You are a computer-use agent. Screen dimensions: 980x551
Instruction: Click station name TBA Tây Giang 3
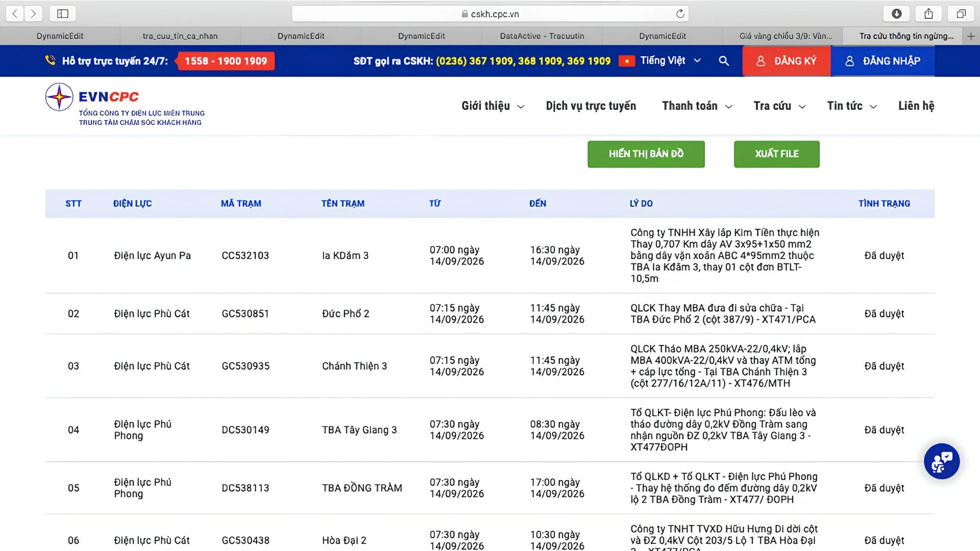tap(359, 430)
